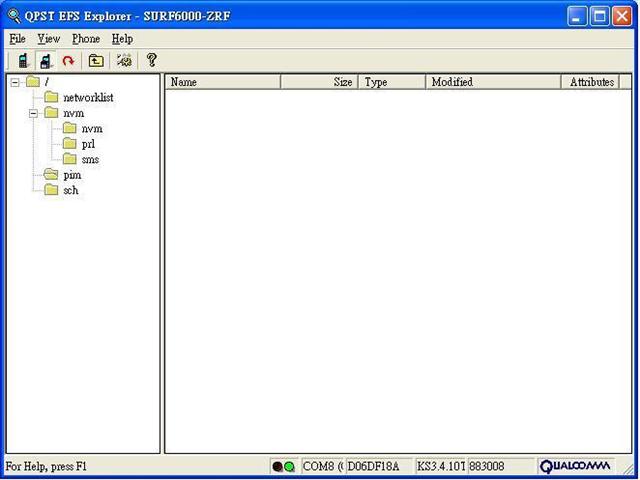Open the File menu

18,39
